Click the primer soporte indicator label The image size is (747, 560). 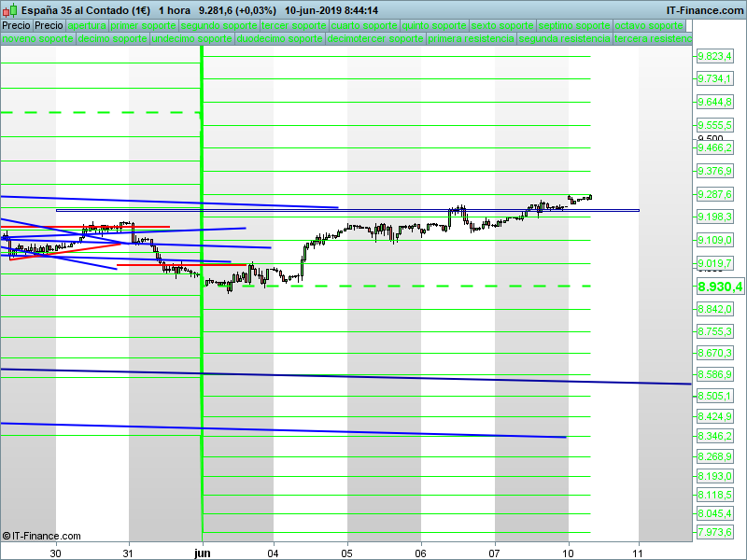(144, 26)
